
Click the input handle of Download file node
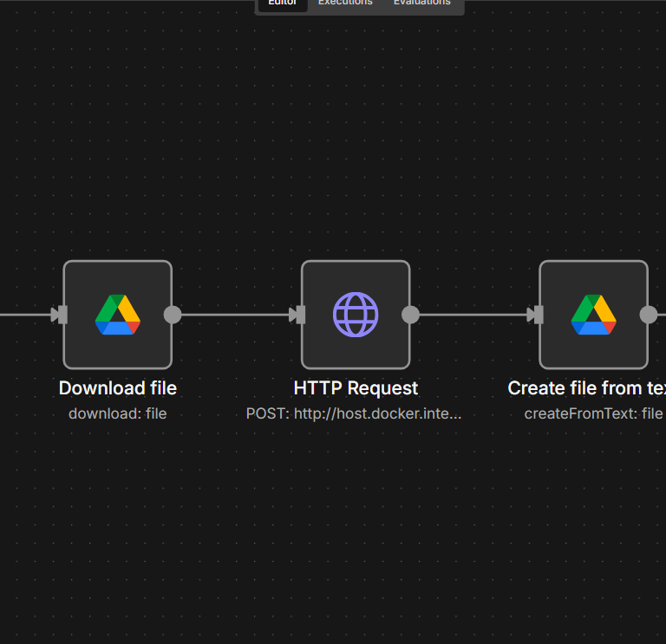(x=60, y=315)
